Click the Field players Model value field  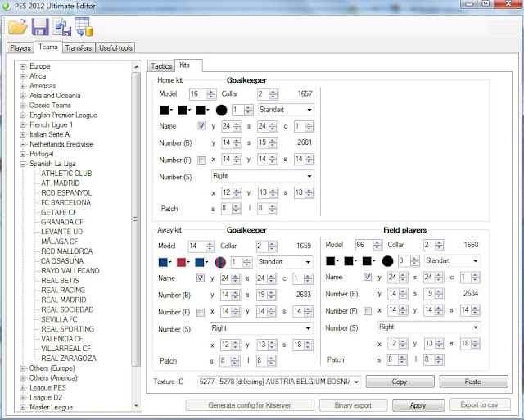(x=364, y=245)
